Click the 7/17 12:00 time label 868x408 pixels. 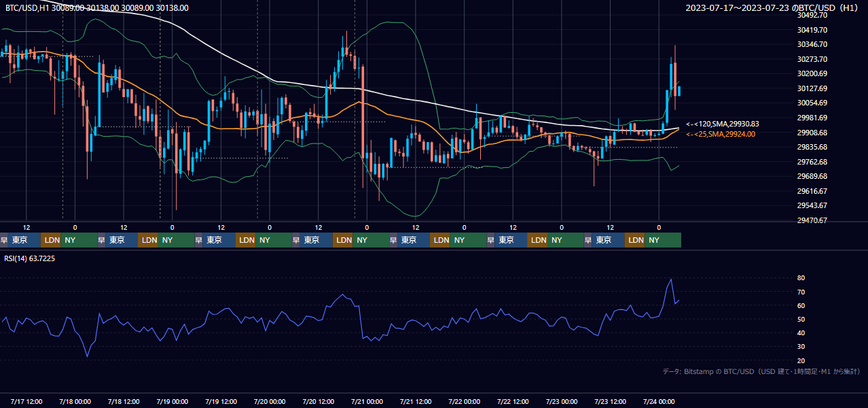tap(26, 401)
